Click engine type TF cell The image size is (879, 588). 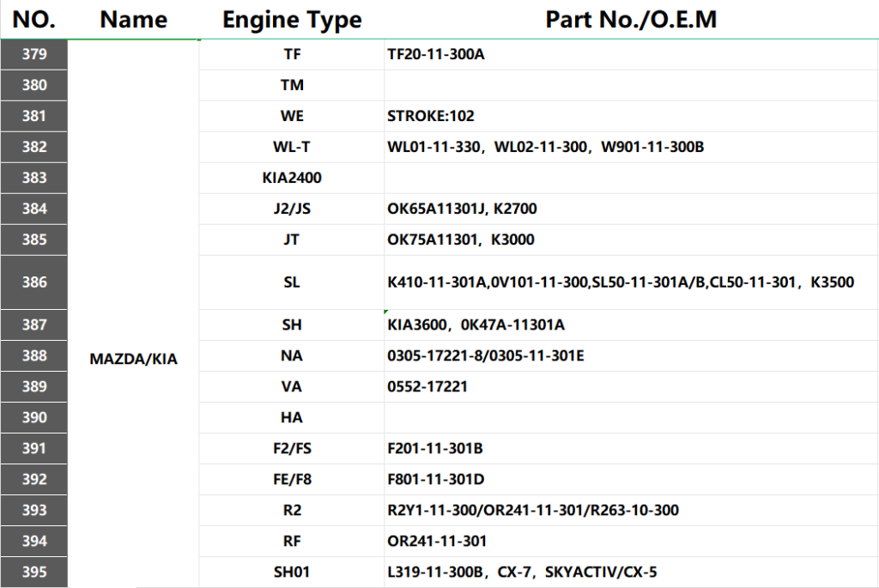tap(292, 54)
